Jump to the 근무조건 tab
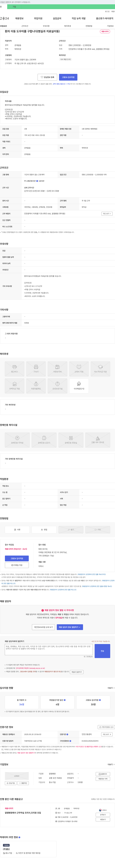Image resolution: width=115 pixels, height=868 pixels. [x=25, y=26]
